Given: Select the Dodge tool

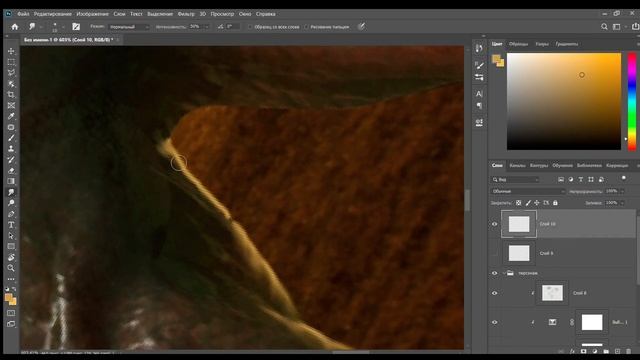Looking at the screenshot, I should pos(11,203).
